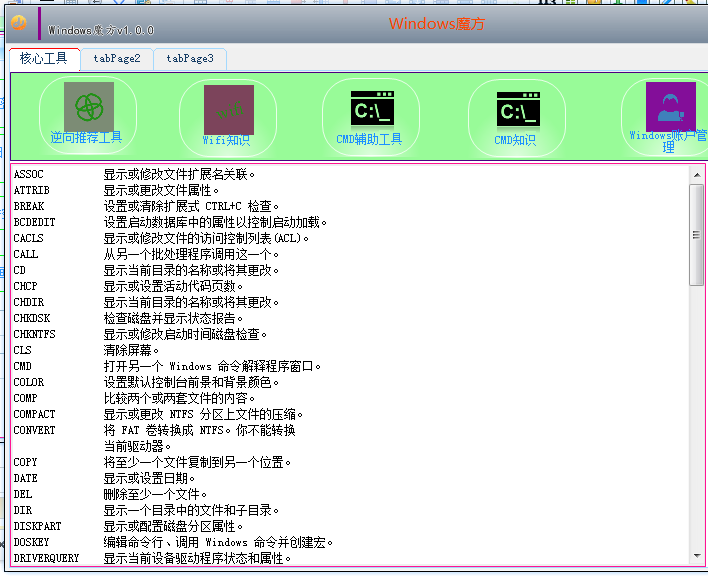Click the Windows魔方 red title text

point(437,23)
